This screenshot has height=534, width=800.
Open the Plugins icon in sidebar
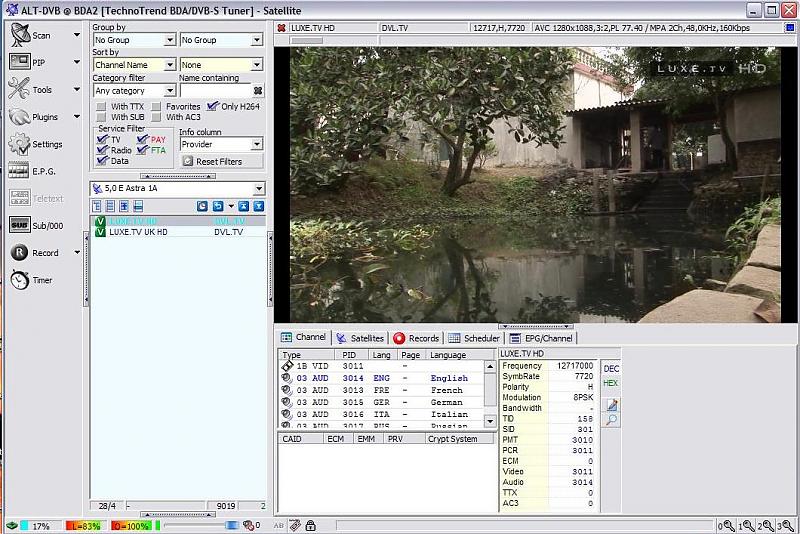(x=19, y=117)
